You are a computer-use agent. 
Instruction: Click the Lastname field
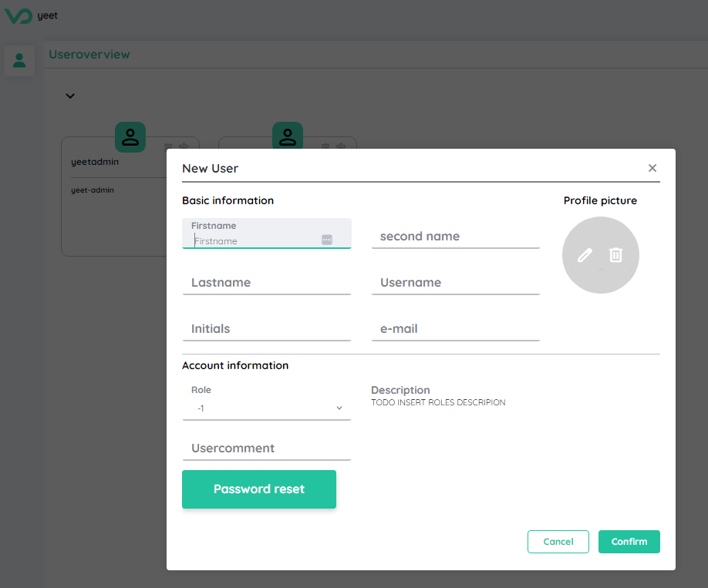tap(266, 283)
